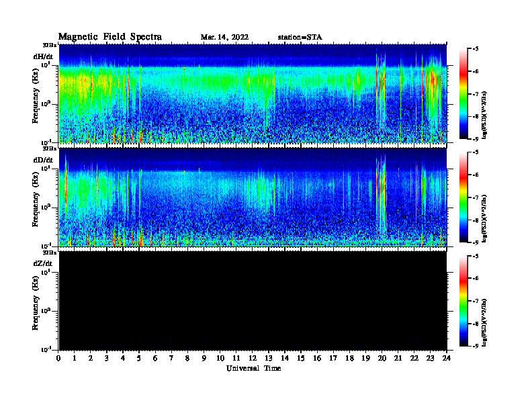This screenshot has height=411, width=532.
Task: Click the "station=STA" label
Action: click(300, 38)
